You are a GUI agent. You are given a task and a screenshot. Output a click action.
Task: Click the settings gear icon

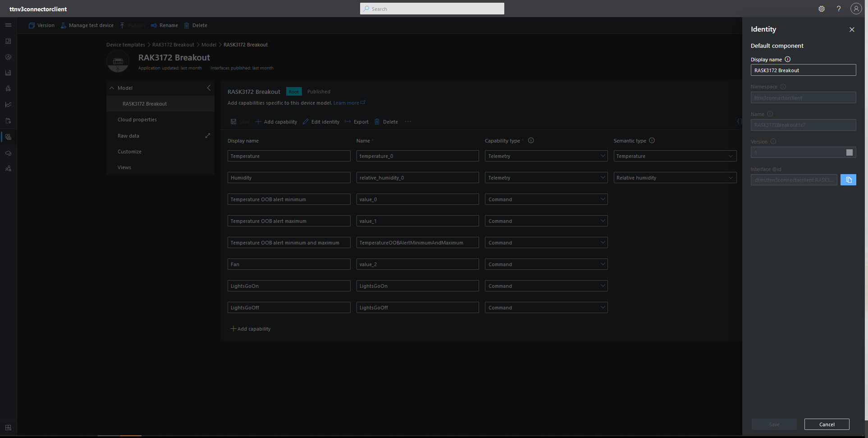pyautogui.click(x=822, y=9)
